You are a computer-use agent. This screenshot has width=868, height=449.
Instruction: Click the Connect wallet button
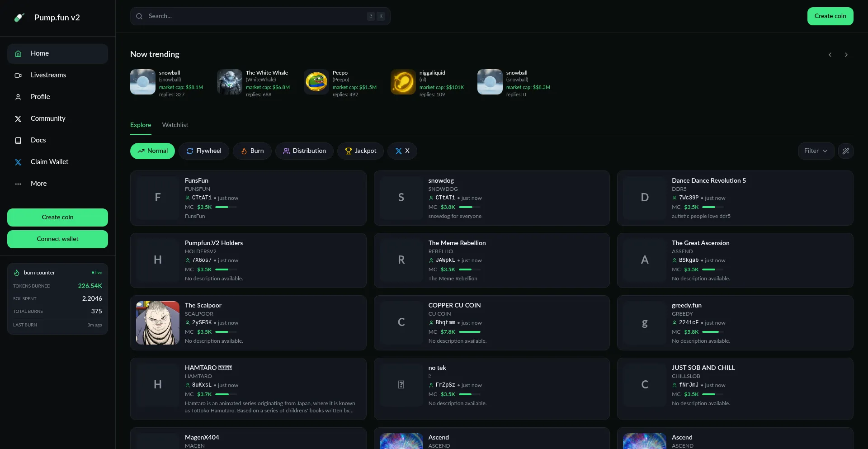(57, 239)
